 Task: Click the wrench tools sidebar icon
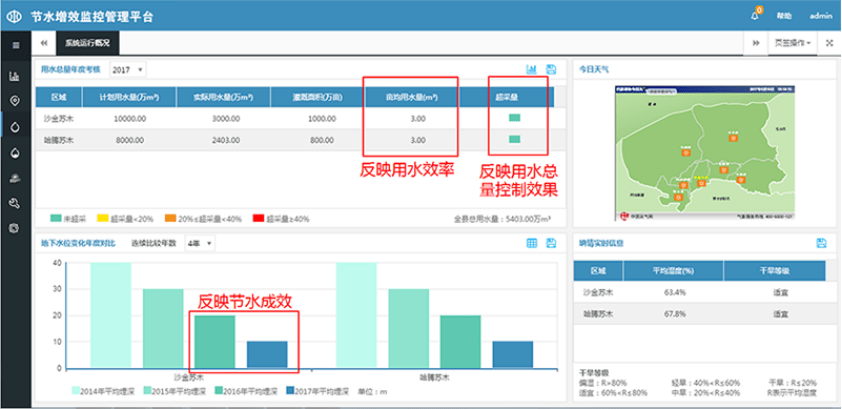pos(14,203)
